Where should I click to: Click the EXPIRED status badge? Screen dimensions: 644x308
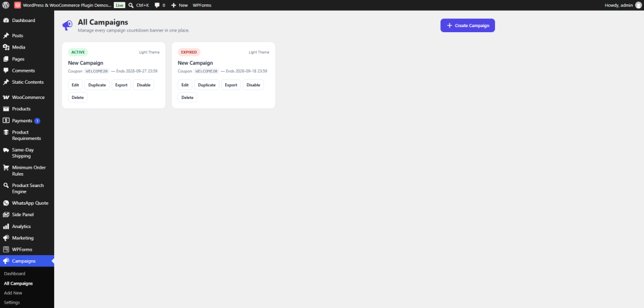pyautogui.click(x=189, y=52)
